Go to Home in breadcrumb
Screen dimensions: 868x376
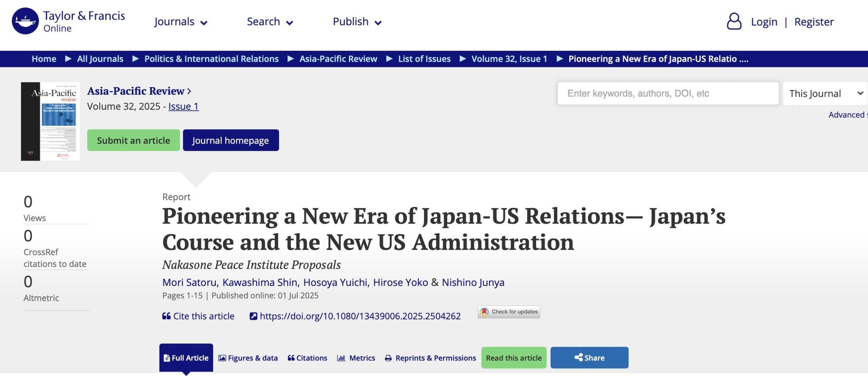(44, 59)
